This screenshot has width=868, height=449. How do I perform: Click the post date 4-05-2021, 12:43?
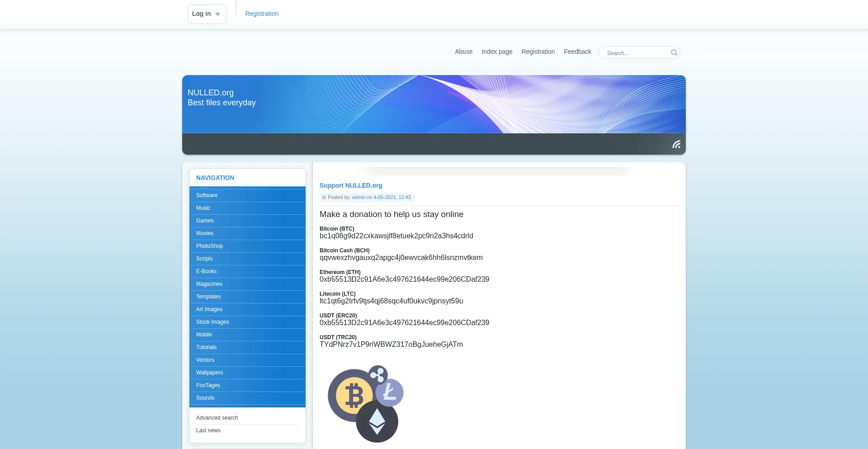pyautogui.click(x=392, y=197)
